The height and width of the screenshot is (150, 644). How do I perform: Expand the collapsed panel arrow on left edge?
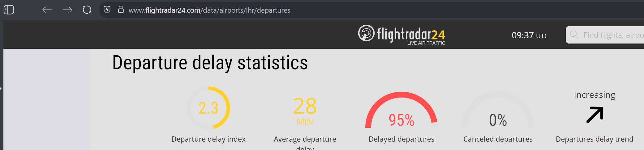point(1,89)
